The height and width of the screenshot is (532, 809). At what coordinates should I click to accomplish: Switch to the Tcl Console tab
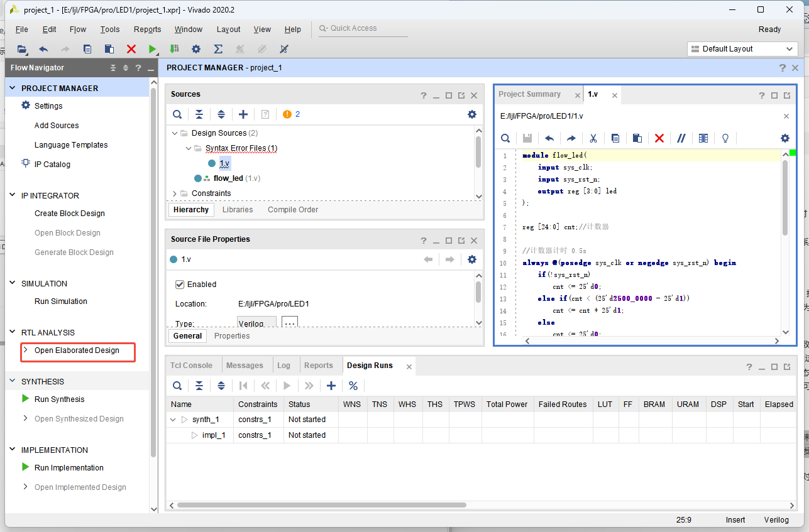[191, 366]
